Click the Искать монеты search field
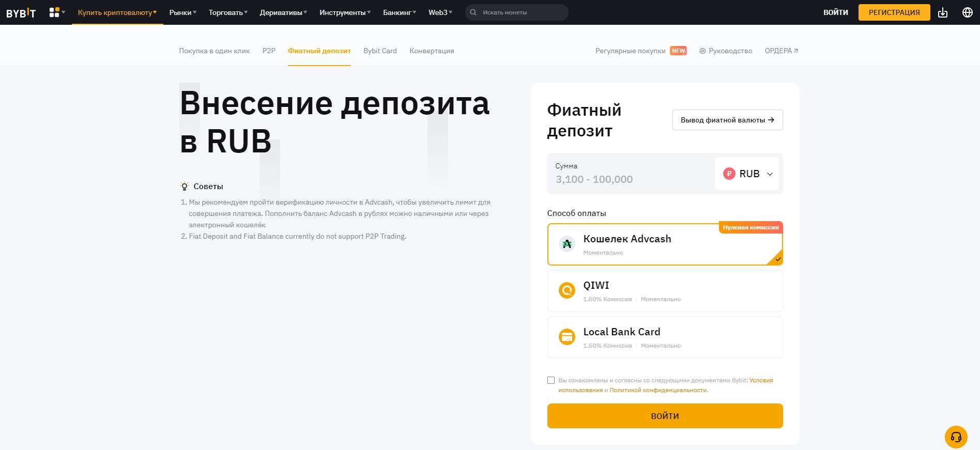Viewport: 980px width, 450px height. tap(517, 12)
